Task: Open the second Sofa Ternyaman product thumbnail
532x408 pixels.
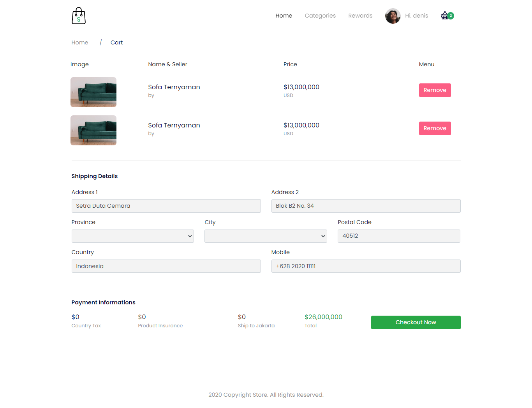Action: pos(93,130)
